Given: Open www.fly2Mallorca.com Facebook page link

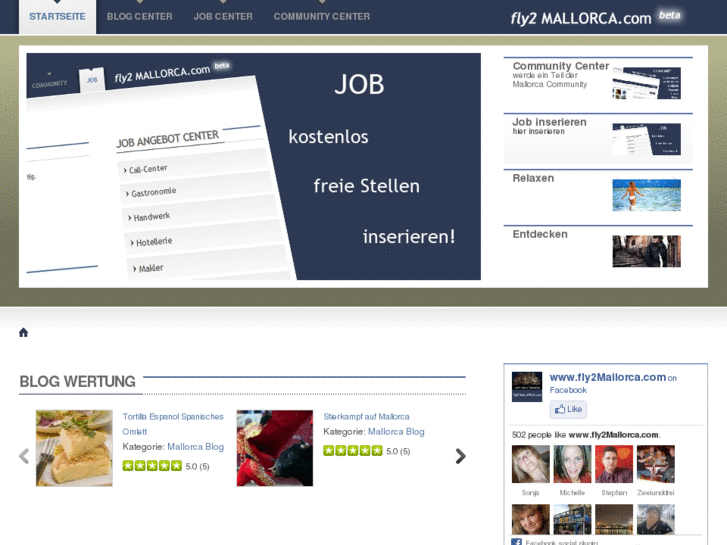Looking at the screenshot, I should 607,377.
